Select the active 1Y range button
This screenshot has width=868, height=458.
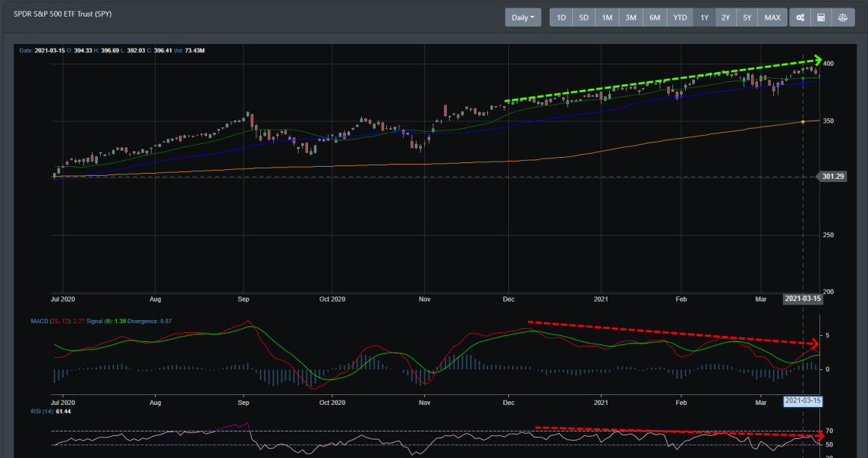tap(704, 17)
